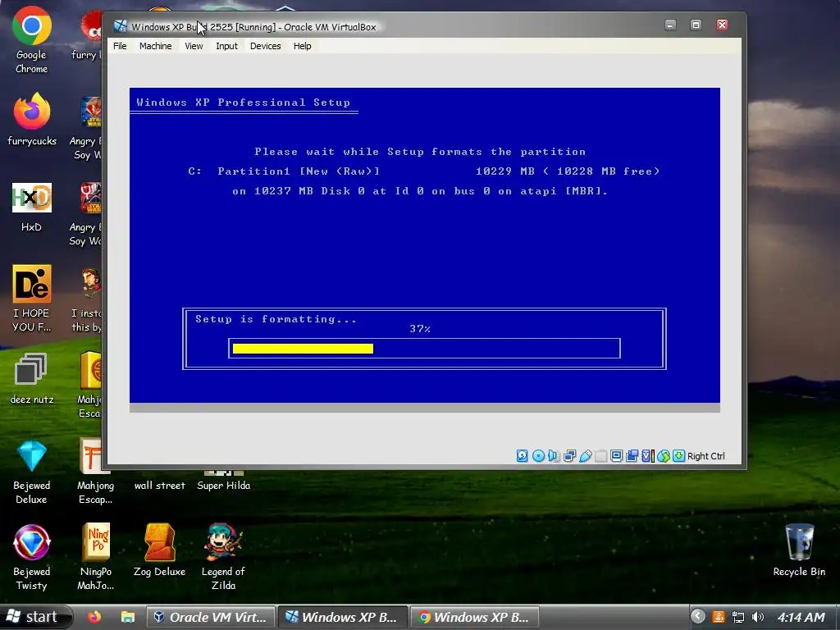Open the Machine menu

point(155,46)
